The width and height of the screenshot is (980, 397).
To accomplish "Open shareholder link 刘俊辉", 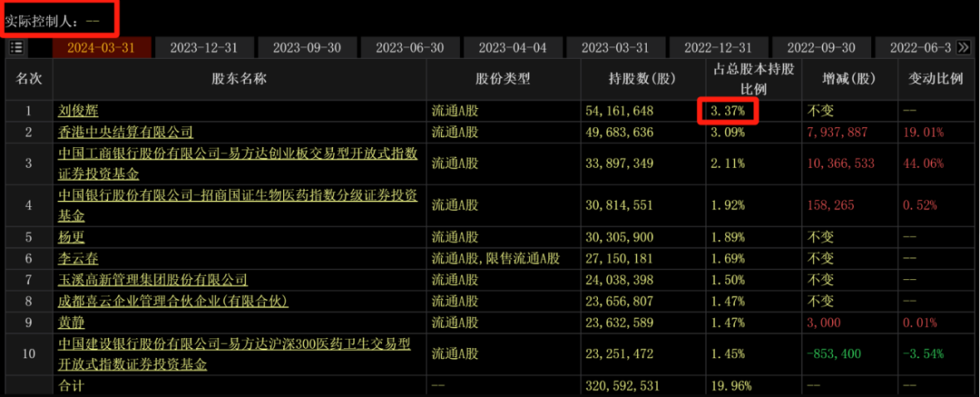I will (x=78, y=112).
